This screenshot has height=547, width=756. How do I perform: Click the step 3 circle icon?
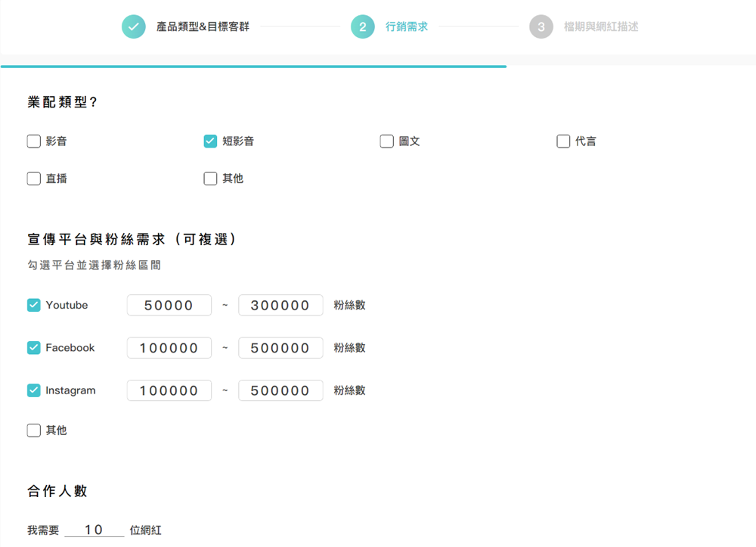(541, 26)
